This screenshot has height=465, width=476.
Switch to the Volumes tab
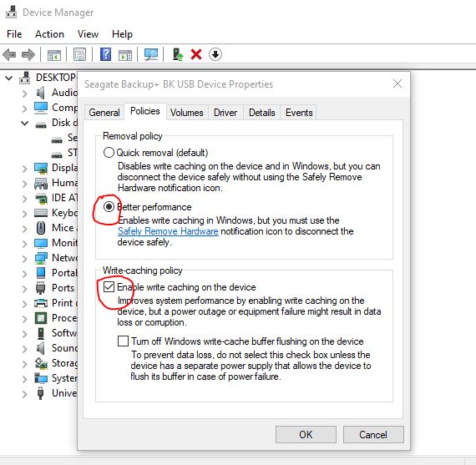pos(187,113)
